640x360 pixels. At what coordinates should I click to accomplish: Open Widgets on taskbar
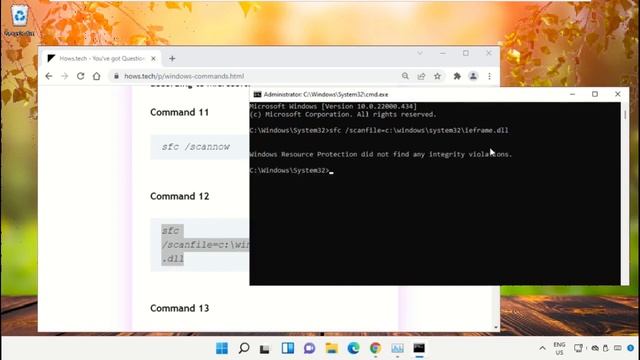(x=288, y=348)
